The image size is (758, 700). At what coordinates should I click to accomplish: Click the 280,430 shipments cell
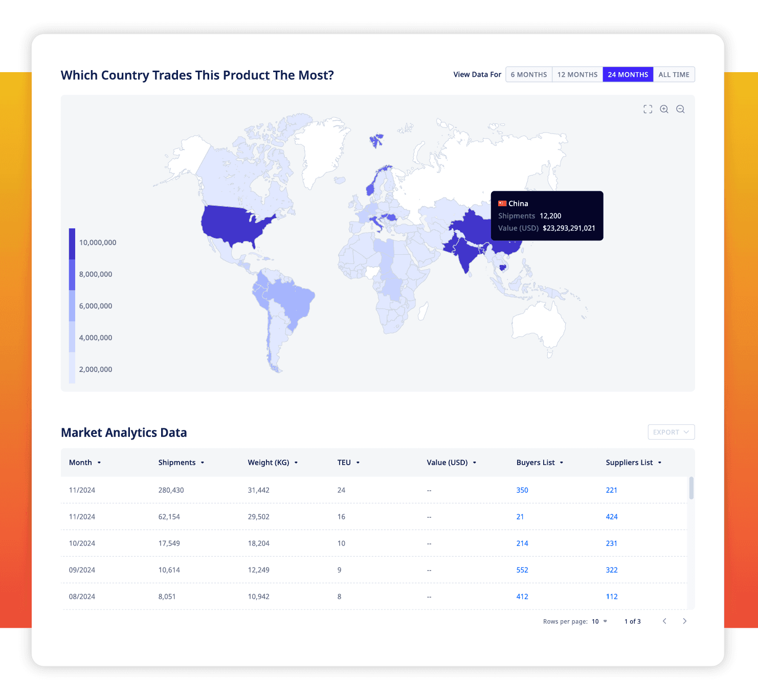click(x=171, y=490)
